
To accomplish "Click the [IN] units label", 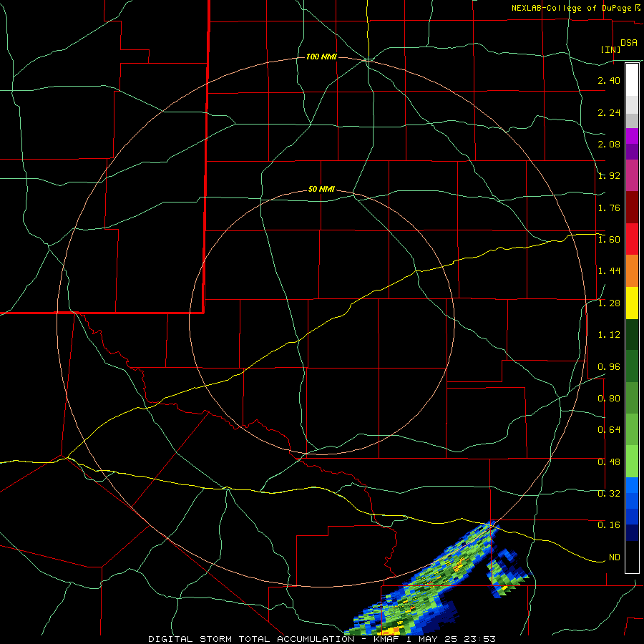I will coord(610,50).
